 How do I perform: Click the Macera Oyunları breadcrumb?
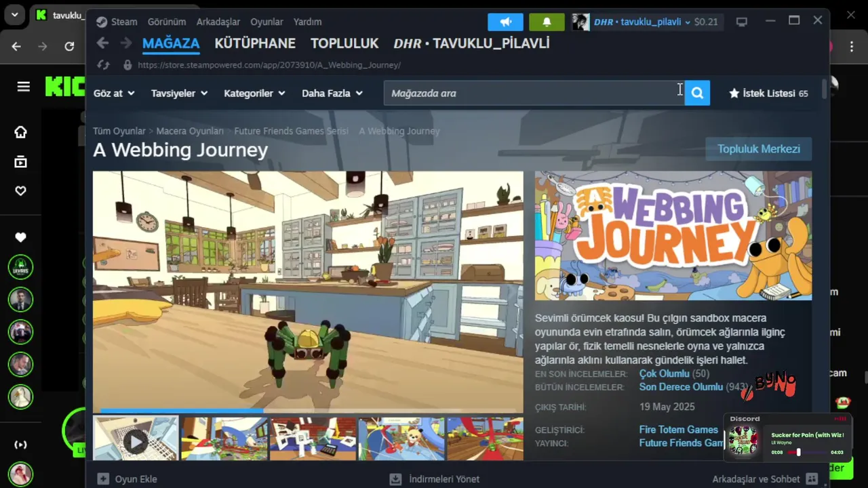click(190, 131)
